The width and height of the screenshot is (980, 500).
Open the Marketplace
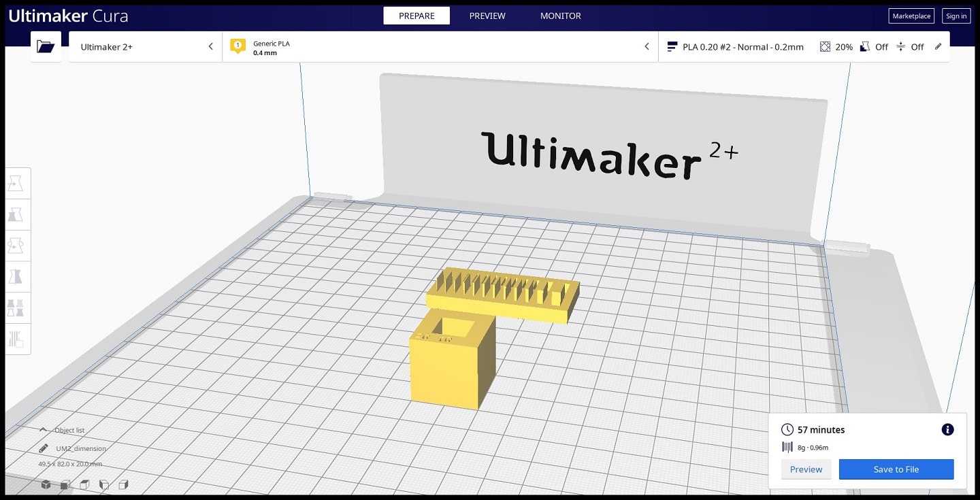click(911, 16)
